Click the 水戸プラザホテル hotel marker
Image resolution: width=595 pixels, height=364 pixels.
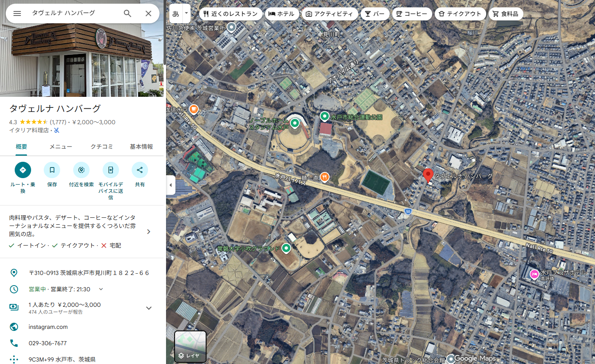pyautogui.click(x=534, y=274)
